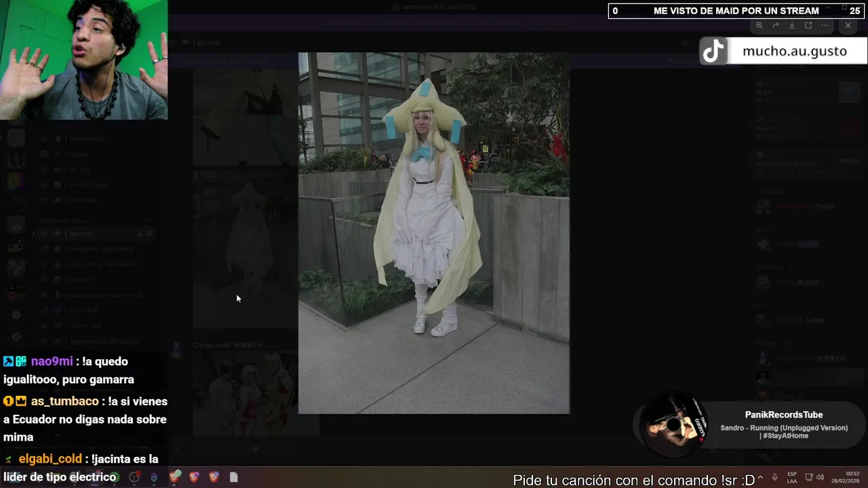Open the first Brave browser taskbar icon
The image size is (868, 488).
pyautogui.click(x=174, y=477)
